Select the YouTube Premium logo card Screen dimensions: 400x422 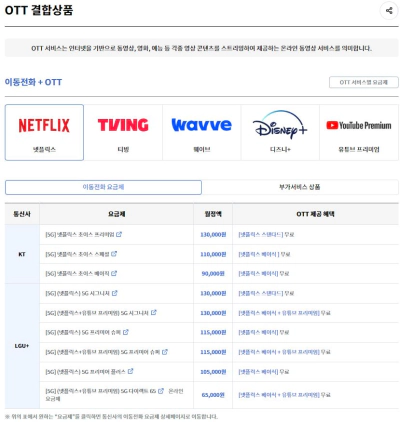359,132
